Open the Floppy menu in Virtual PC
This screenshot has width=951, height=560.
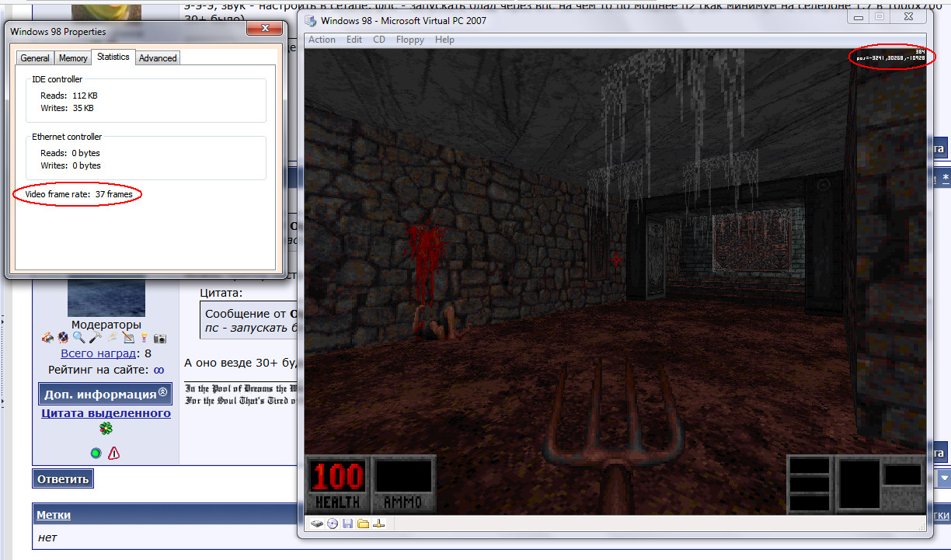click(x=410, y=40)
